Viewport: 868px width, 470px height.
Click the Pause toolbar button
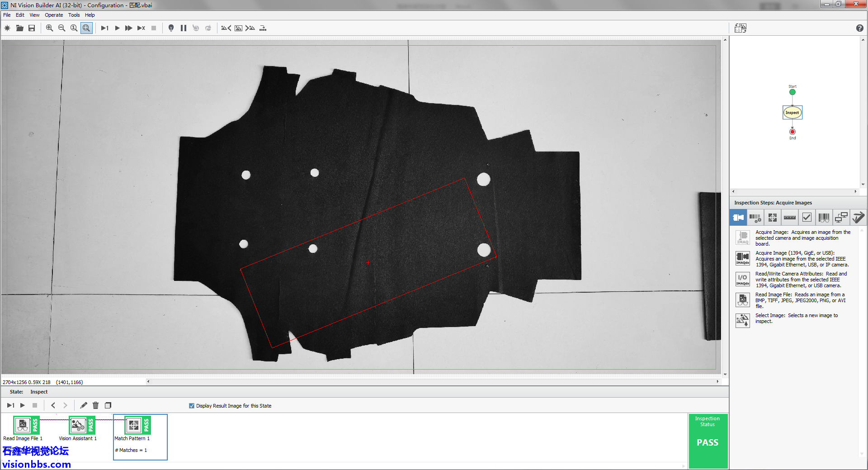[184, 28]
